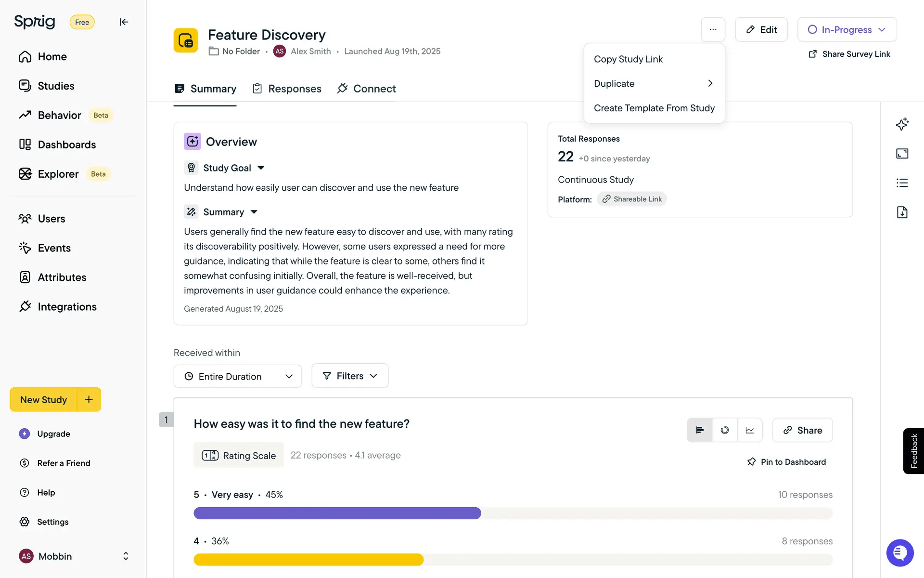Open the In-Progress status dropdown
The height and width of the screenshot is (578, 924).
(x=847, y=29)
